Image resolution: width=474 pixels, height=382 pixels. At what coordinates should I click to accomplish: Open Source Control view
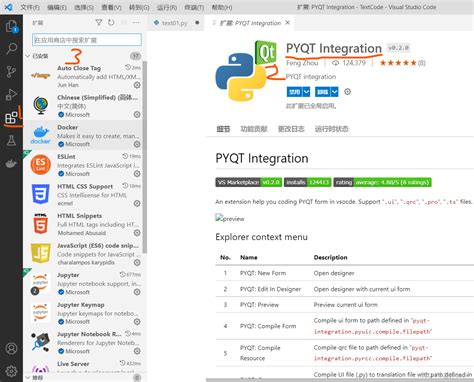(11, 71)
